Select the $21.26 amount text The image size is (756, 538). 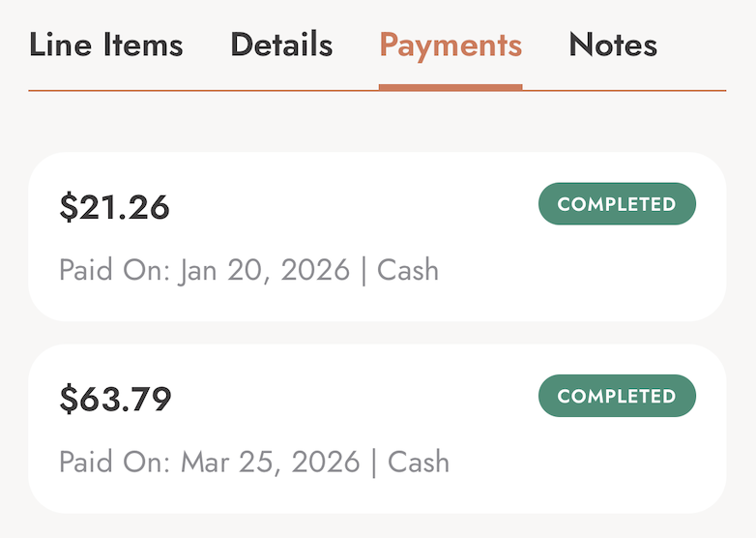tap(114, 207)
